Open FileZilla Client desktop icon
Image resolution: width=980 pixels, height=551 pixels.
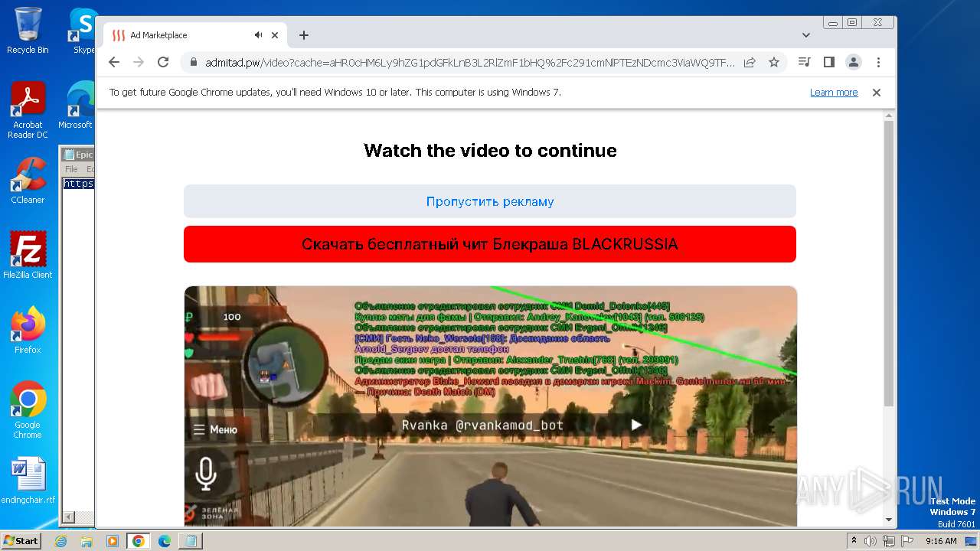click(x=28, y=255)
